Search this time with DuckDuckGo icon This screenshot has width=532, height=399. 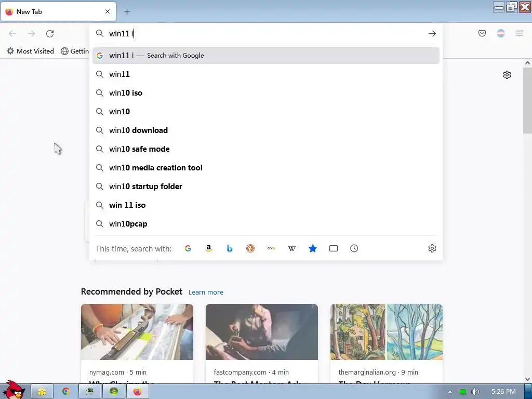click(250, 248)
